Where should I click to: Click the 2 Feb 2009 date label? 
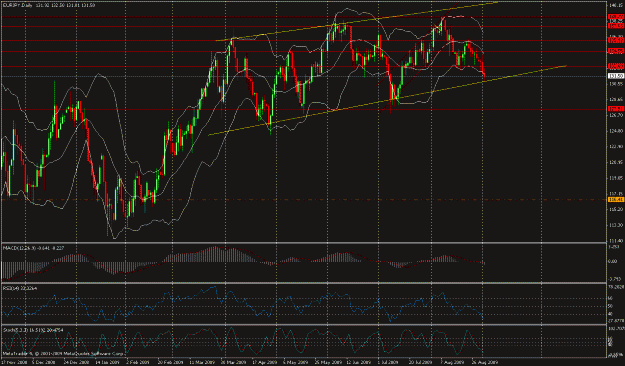138,362
